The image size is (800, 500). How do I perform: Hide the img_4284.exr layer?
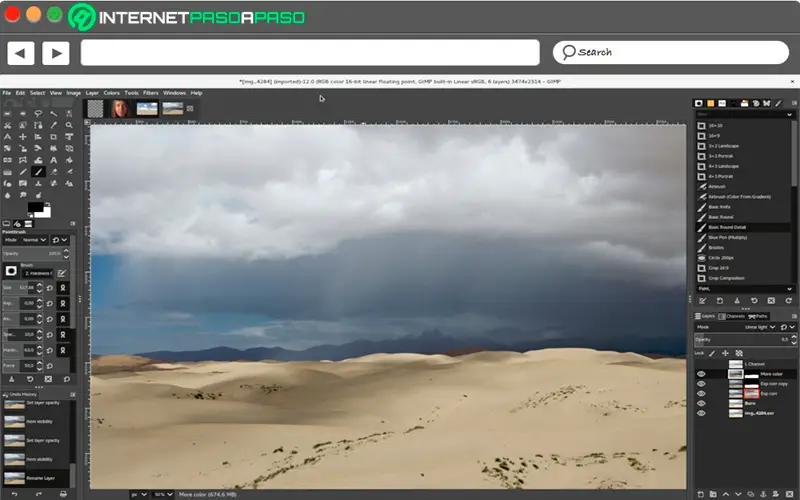click(x=701, y=413)
